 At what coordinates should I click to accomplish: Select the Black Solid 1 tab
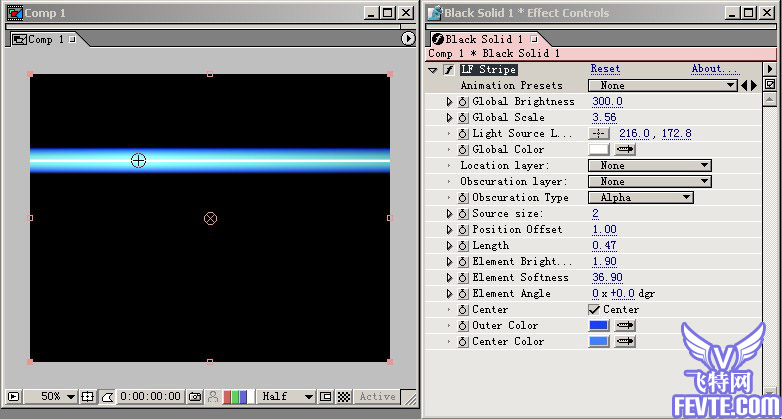coord(485,39)
